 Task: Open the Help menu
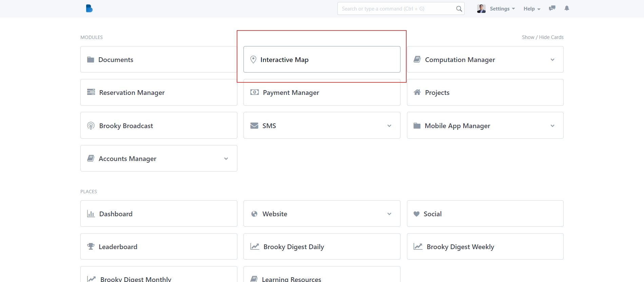coord(531,9)
